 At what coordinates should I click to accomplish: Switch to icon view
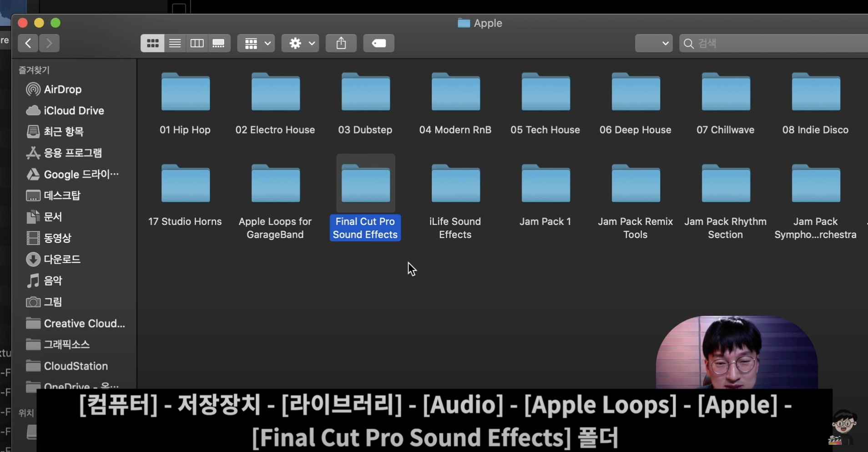pyautogui.click(x=152, y=43)
